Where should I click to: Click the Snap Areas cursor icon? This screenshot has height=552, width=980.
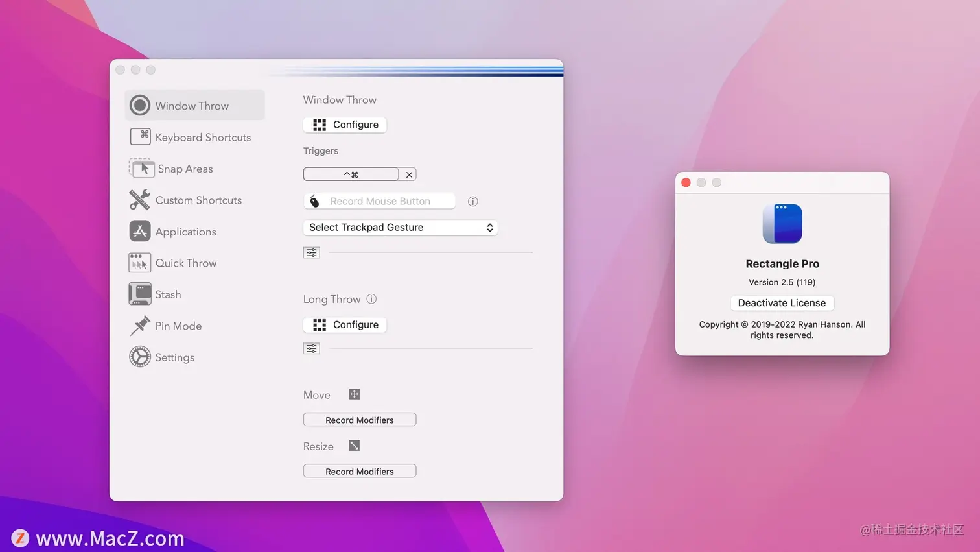(x=141, y=168)
